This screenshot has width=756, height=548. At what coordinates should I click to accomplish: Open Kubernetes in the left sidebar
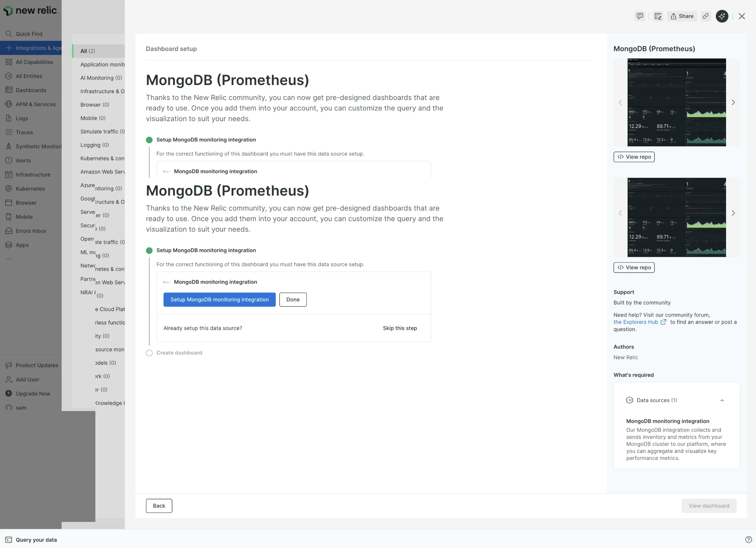(x=25, y=189)
